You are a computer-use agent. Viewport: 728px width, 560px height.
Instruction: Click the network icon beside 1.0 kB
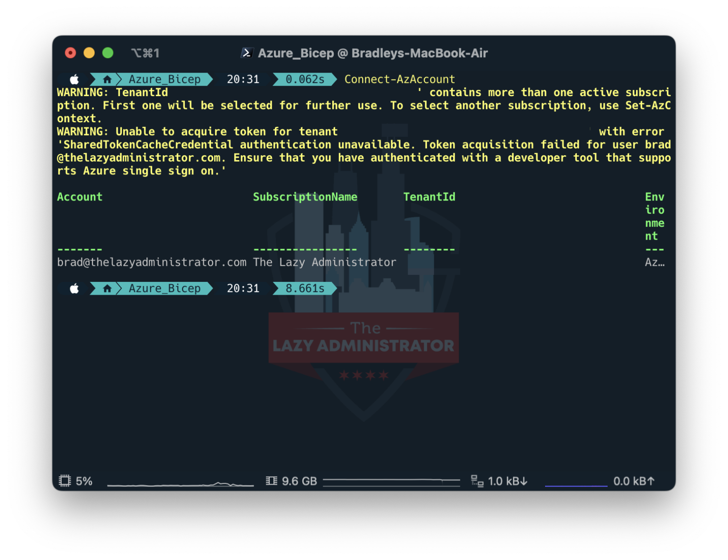(477, 481)
